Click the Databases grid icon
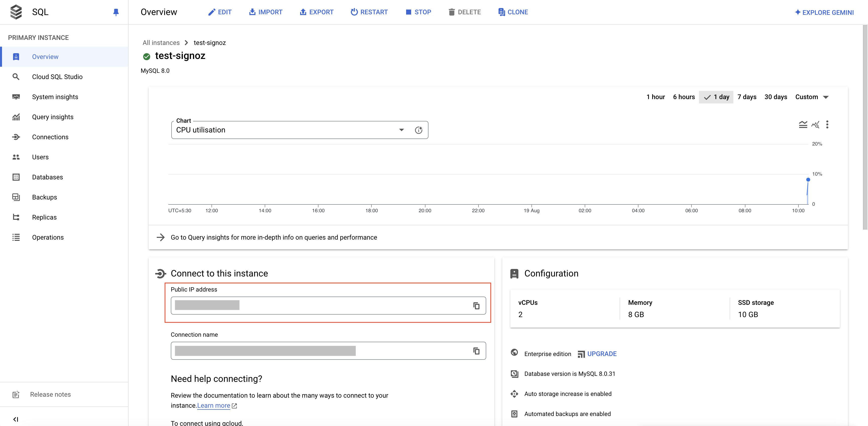The height and width of the screenshot is (426, 868). point(16,177)
